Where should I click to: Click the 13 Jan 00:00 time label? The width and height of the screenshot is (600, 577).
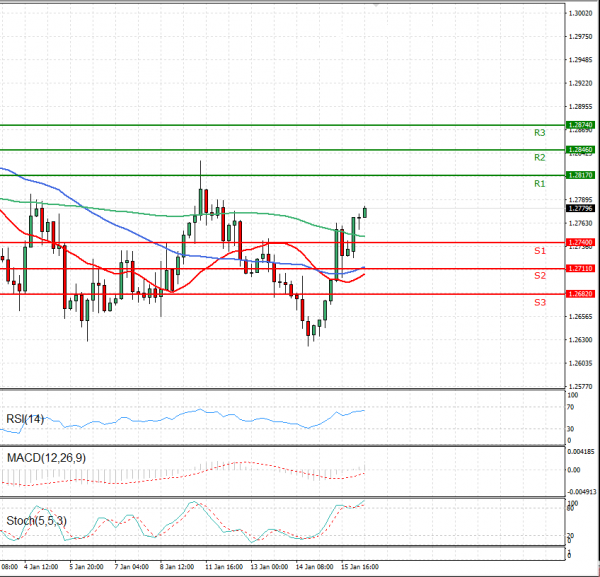pos(269,567)
